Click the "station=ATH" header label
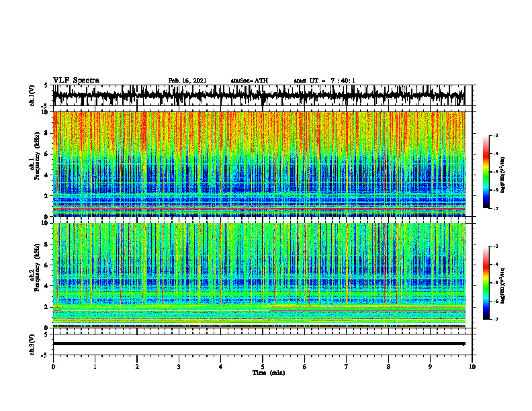 pyautogui.click(x=249, y=81)
